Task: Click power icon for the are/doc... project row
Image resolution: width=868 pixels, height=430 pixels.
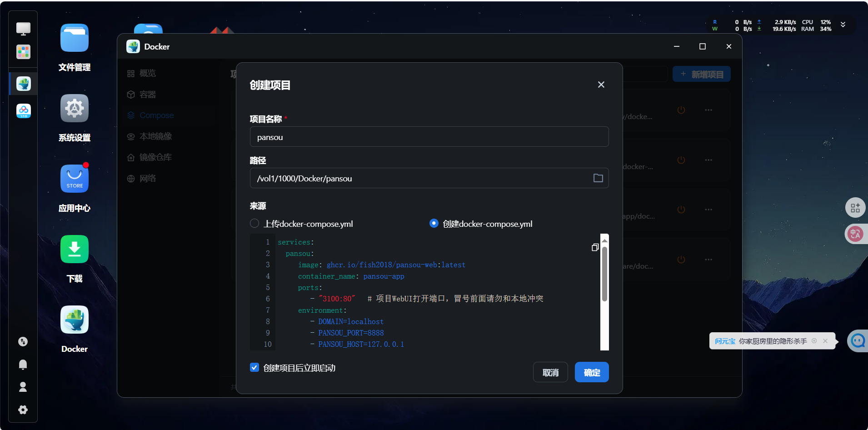Action: click(681, 260)
